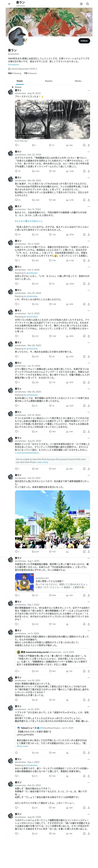The image size is (98, 868).
Task: Click the circular arrow icon beside search
Action: coord(81,4)
